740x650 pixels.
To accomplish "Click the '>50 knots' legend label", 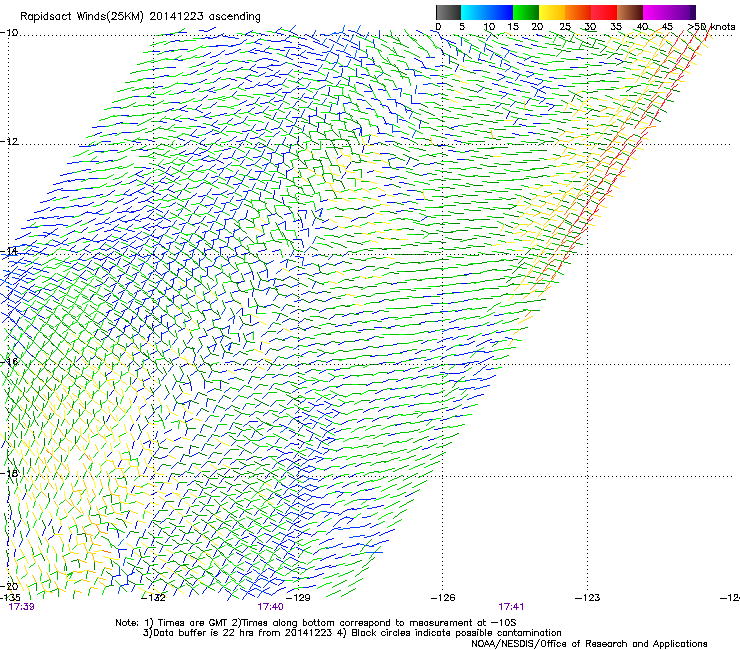I will click(711, 27).
